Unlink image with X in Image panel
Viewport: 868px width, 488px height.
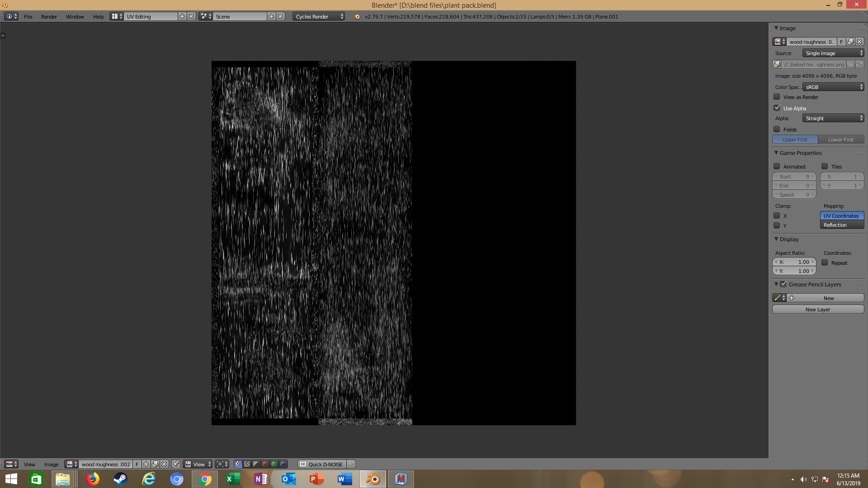click(x=859, y=42)
